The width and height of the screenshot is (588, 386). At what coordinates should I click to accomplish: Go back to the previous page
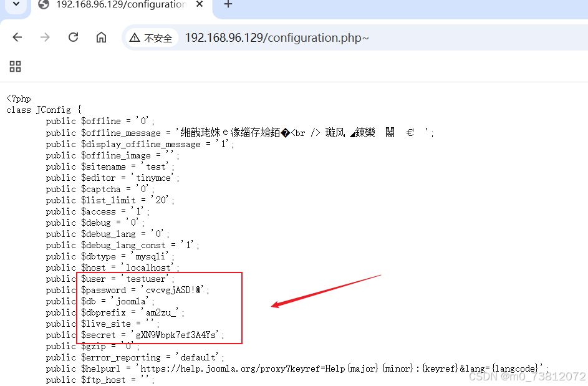pos(17,37)
